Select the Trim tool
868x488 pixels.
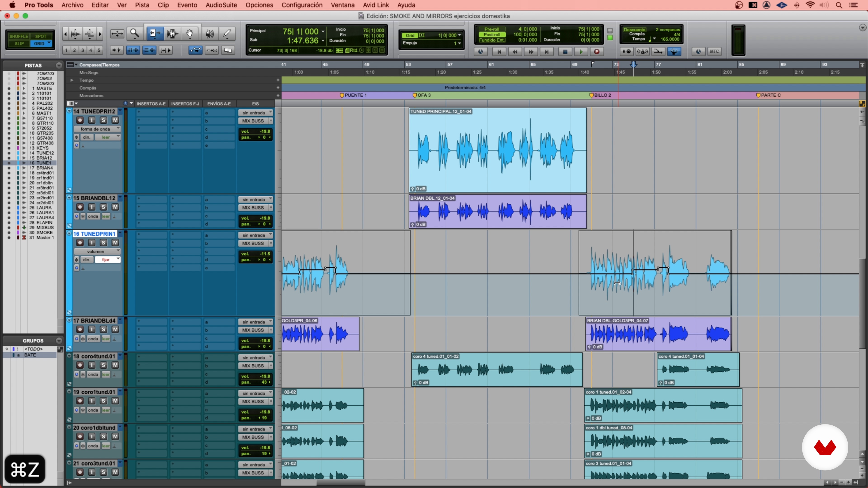point(155,33)
